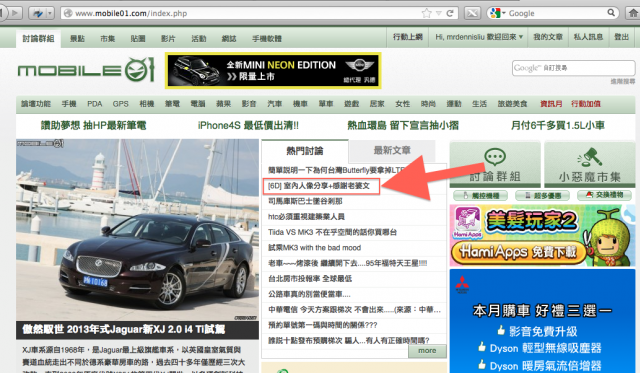
Task: Open the Jaguar XJ featured photo
Action: [x=137, y=230]
